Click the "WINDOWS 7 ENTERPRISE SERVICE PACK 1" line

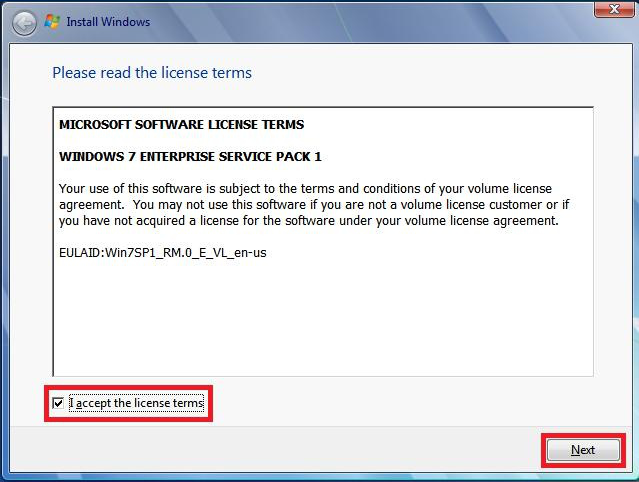[190, 156]
